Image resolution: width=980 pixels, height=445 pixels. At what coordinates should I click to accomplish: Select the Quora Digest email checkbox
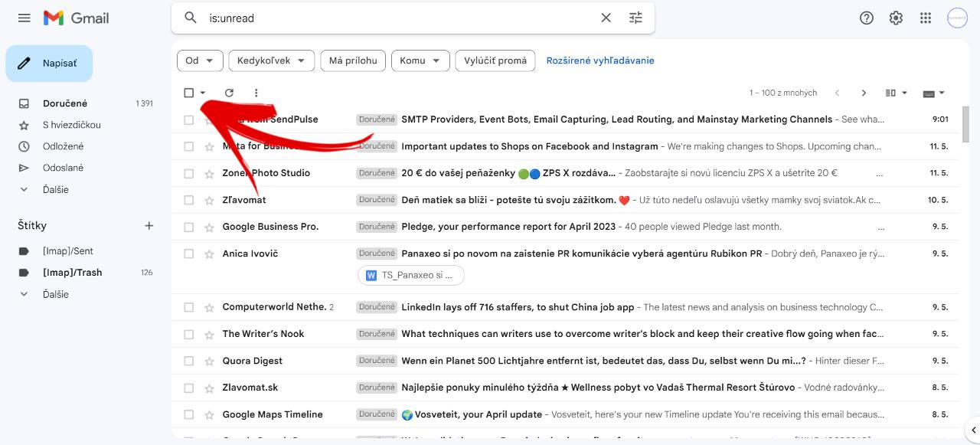tap(188, 361)
